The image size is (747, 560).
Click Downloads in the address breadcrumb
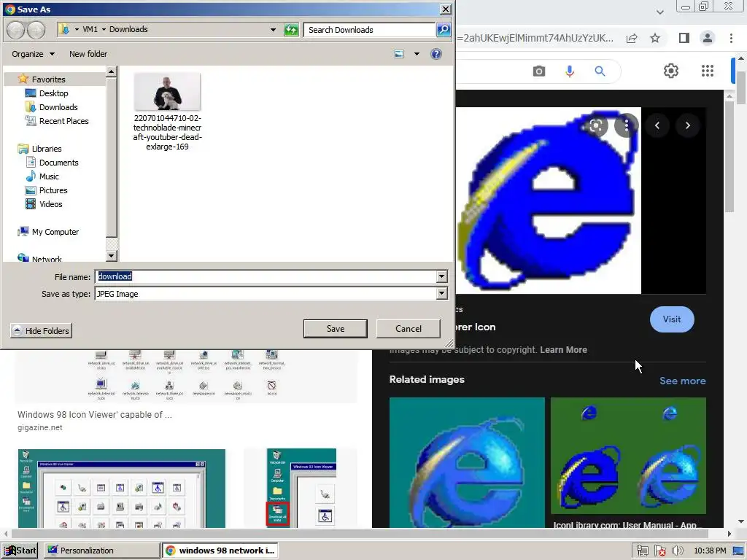click(128, 29)
